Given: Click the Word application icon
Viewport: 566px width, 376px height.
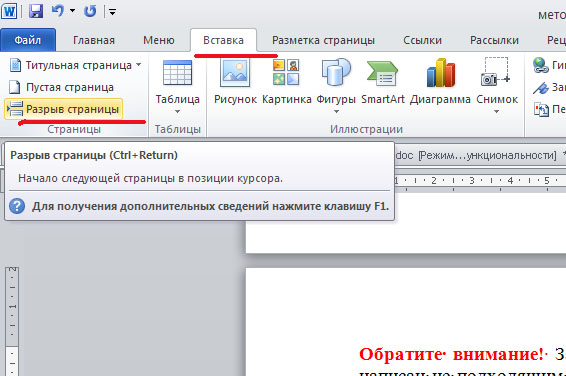Looking at the screenshot, I should (x=9, y=11).
